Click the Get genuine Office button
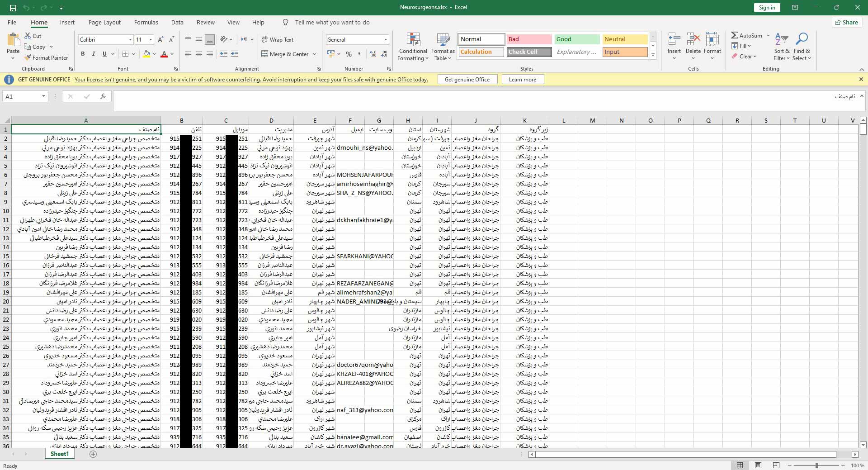The height and width of the screenshot is (470, 868). point(467,80)
